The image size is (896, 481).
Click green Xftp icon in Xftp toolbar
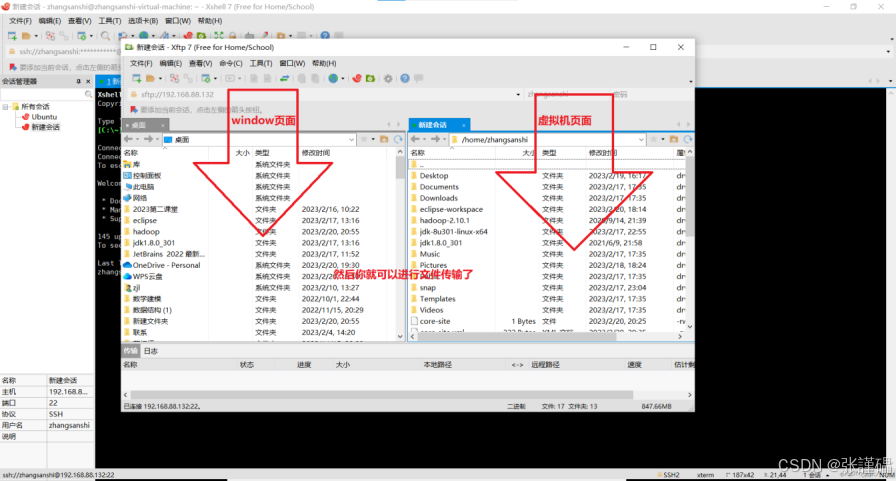click(370, 78)
